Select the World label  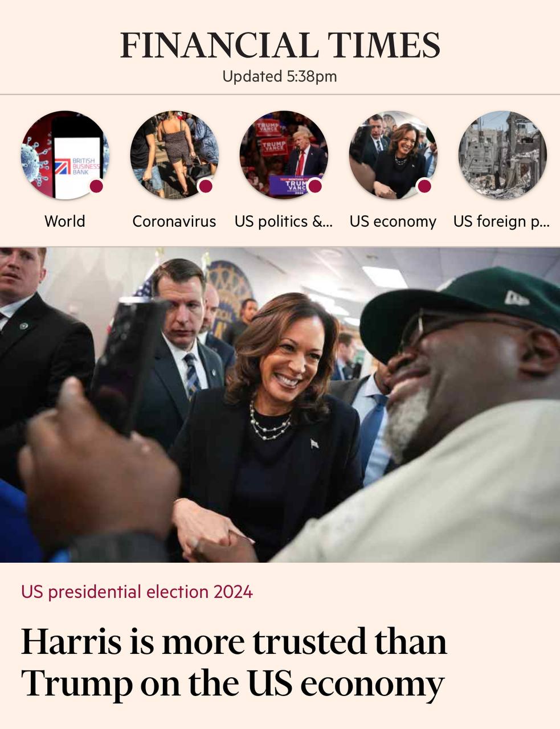(65, 221)
